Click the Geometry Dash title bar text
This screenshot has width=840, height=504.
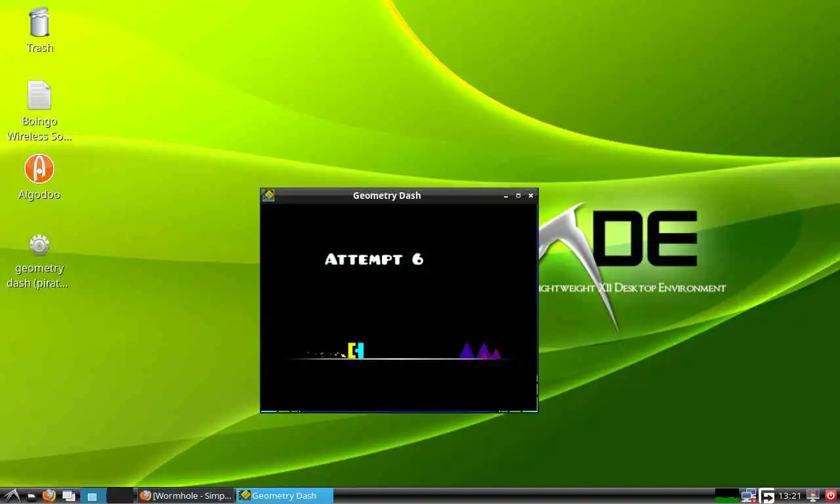[x=387, y=196]
